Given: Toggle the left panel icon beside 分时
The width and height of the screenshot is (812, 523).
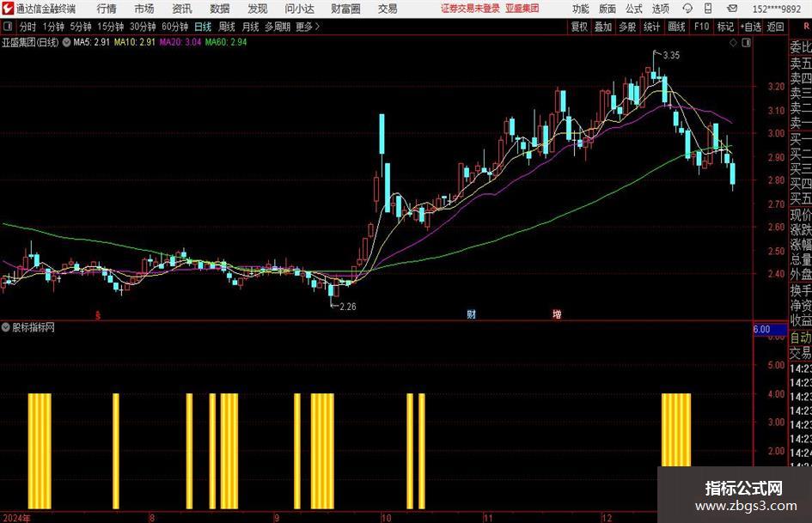Looking at the screenshot, I should (x=8, y=27).
